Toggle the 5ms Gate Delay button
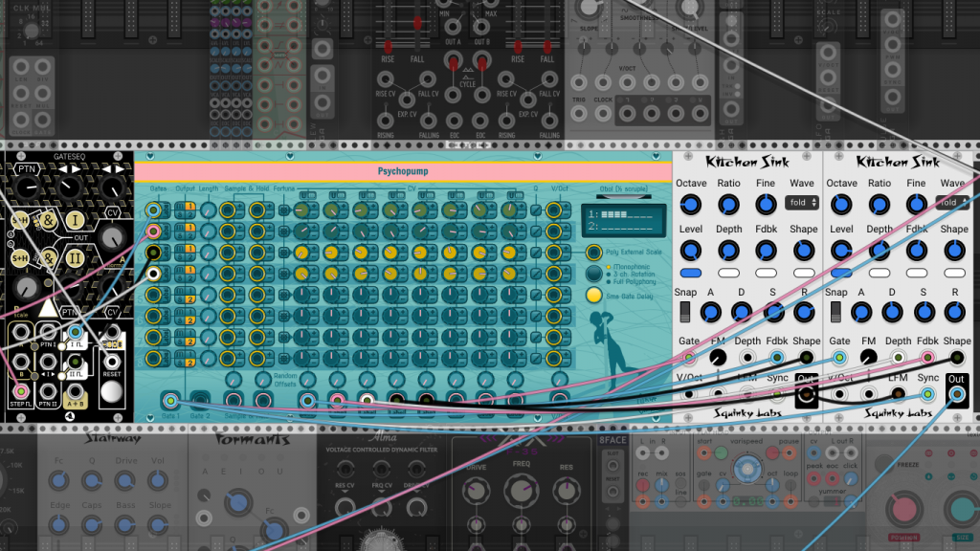The image size is (980, 551). click(593, 295)
